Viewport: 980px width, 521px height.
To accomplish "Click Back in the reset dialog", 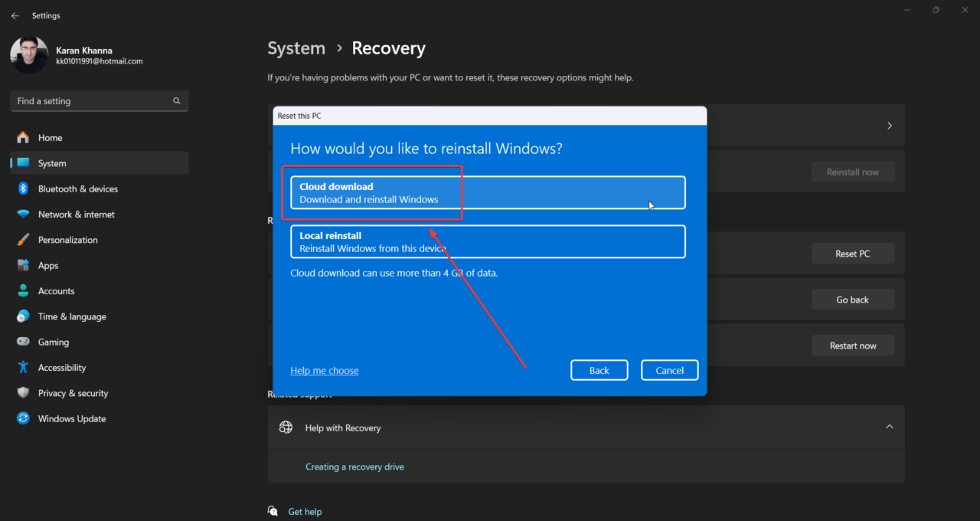I will click(599, 370).
